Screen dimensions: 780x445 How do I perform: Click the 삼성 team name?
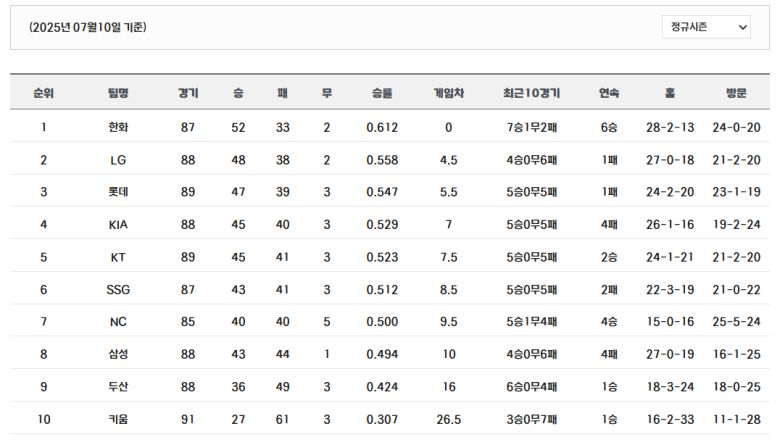[x=118, y=354]
